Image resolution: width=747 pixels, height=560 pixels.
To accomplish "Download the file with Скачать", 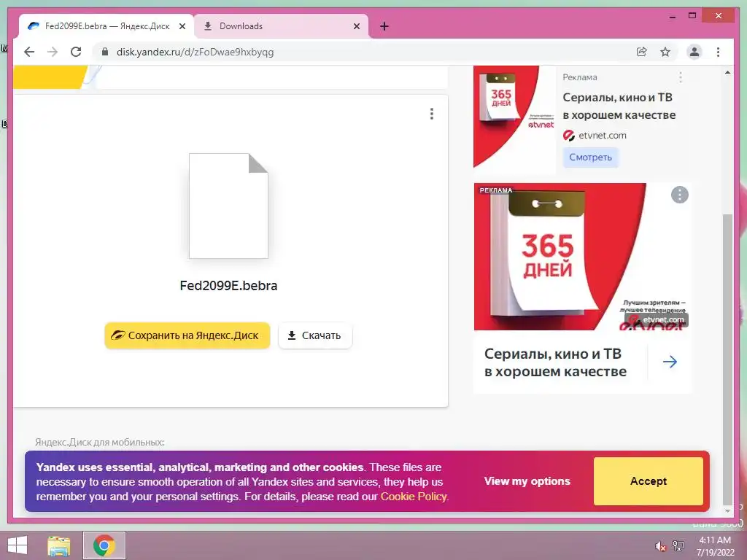I will tap(315, 335).
